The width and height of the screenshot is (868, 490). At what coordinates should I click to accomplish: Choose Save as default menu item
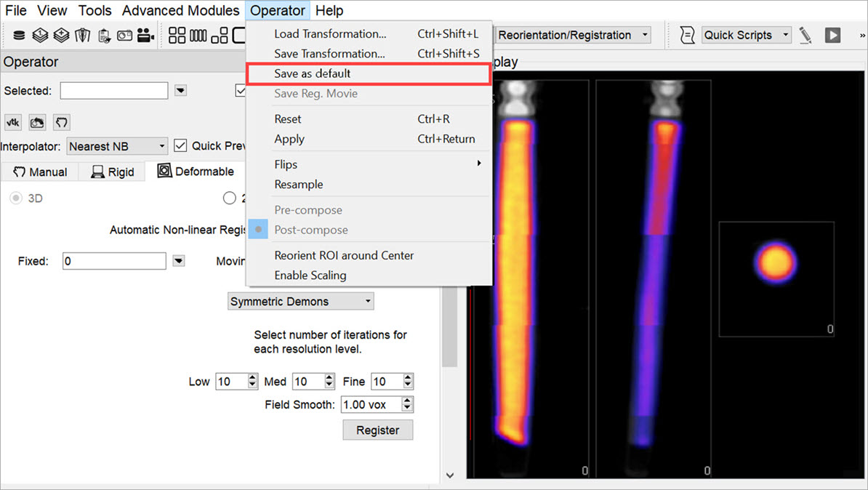[313, 73]
